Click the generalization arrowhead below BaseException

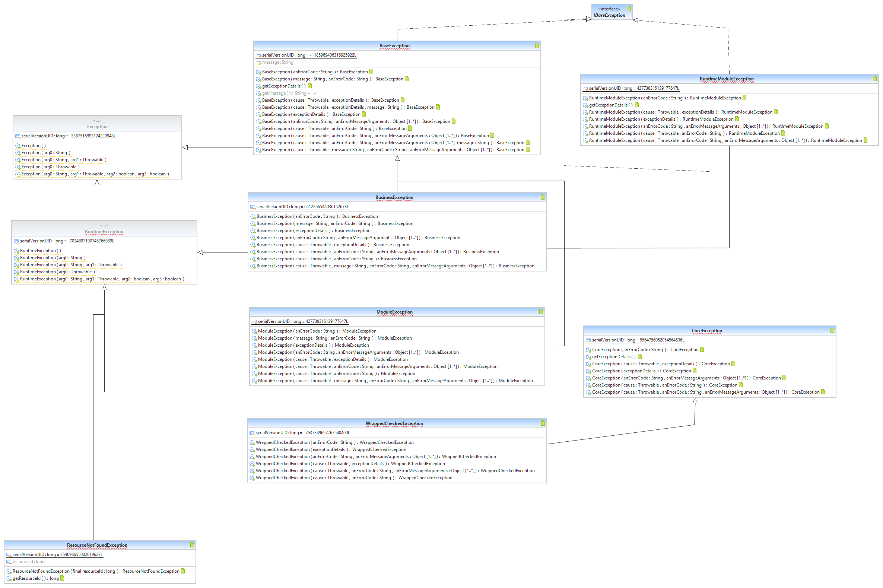pos(397,158)
